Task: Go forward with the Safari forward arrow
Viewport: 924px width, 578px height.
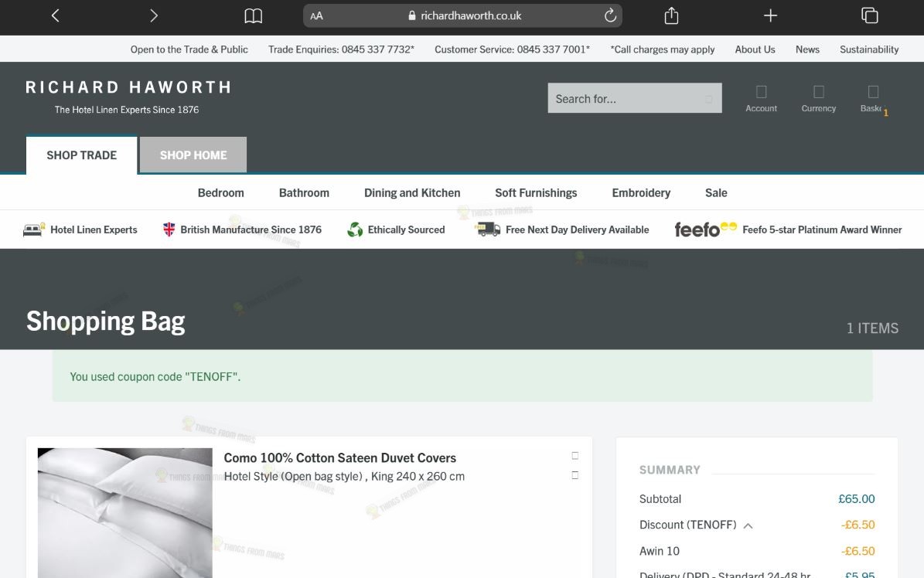Action: (153, 15)
